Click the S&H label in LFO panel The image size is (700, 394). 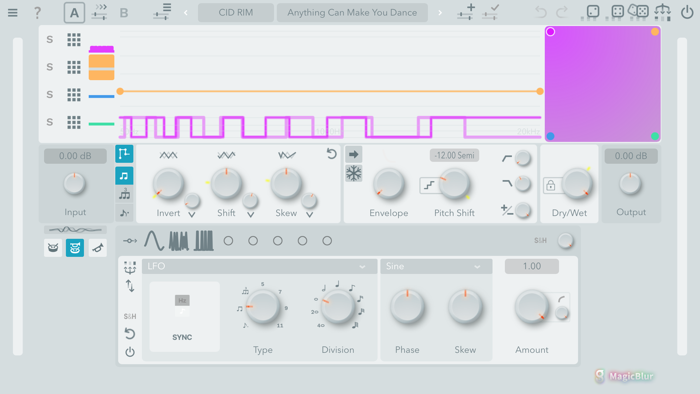point(130,316)
